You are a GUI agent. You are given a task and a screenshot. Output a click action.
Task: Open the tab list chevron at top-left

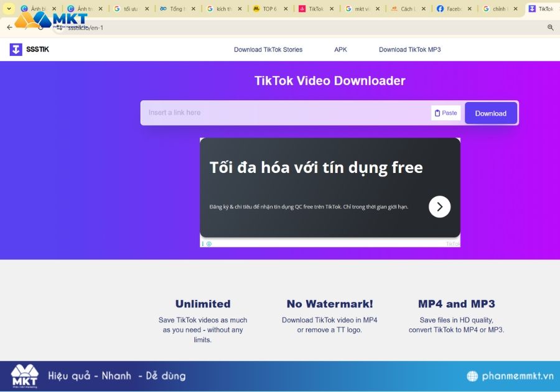[x=9, y=9]
